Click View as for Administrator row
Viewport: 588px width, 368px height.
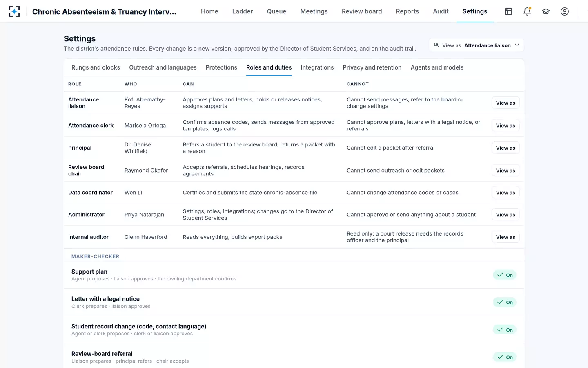click(506, 215)
